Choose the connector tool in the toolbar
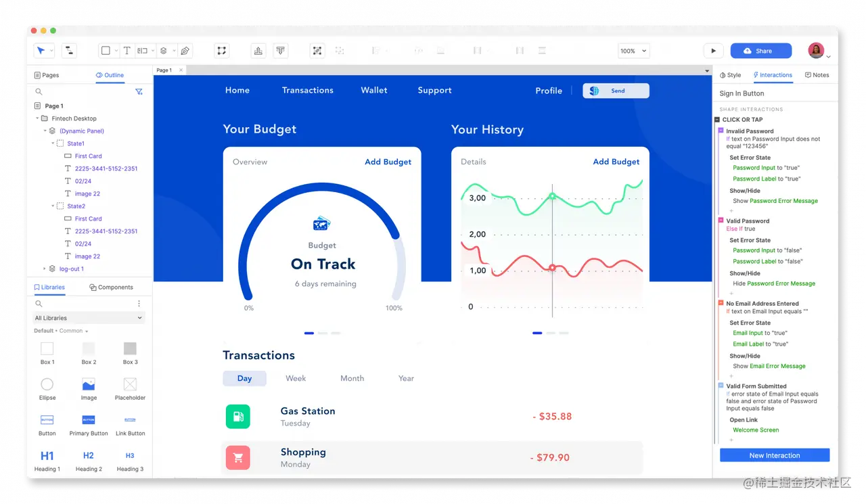 [68, 51]
